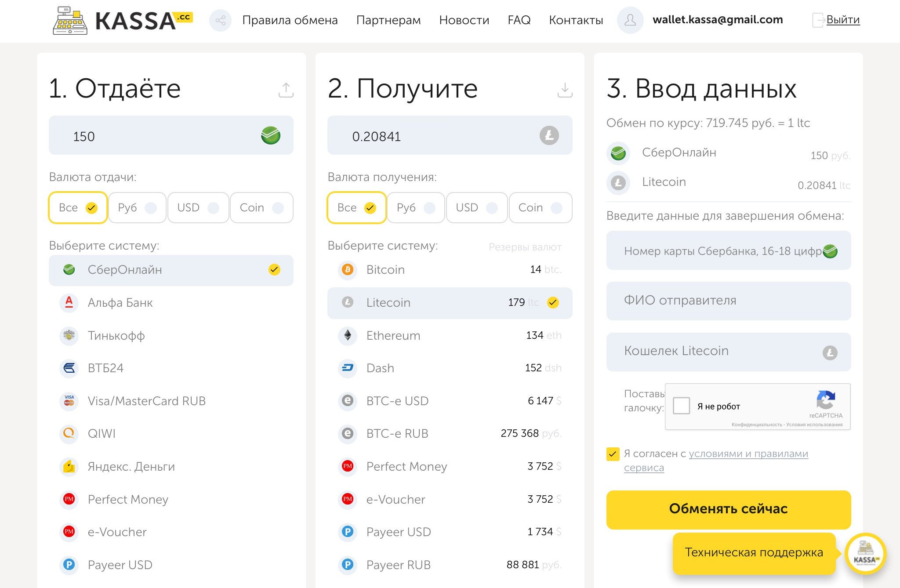The width and height of the screenshot is (900, 588).
Task: Open Правила обмена menu item
Action: click(x=290, y=20)
